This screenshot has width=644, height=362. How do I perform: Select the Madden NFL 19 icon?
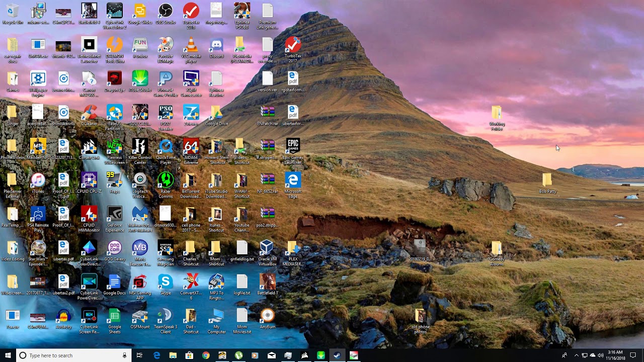coord(38,151)
